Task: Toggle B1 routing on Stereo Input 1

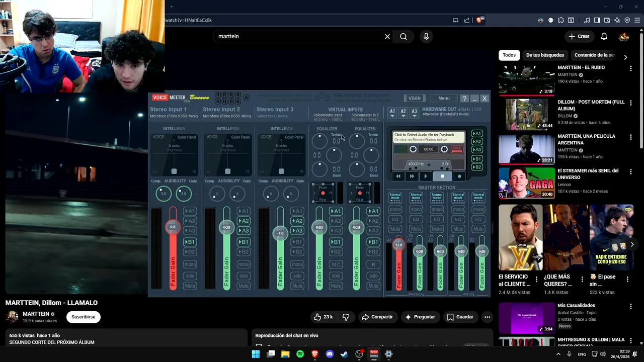Action: (x=190, y=242)
